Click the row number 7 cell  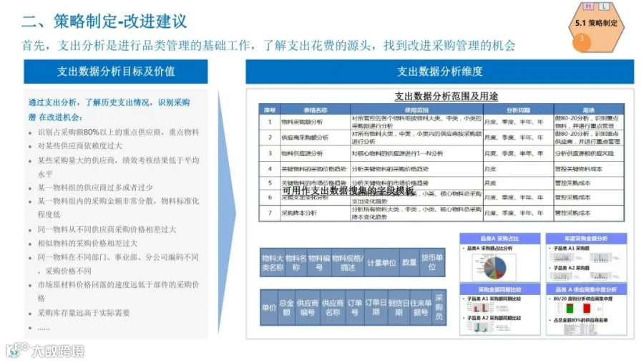270,213
